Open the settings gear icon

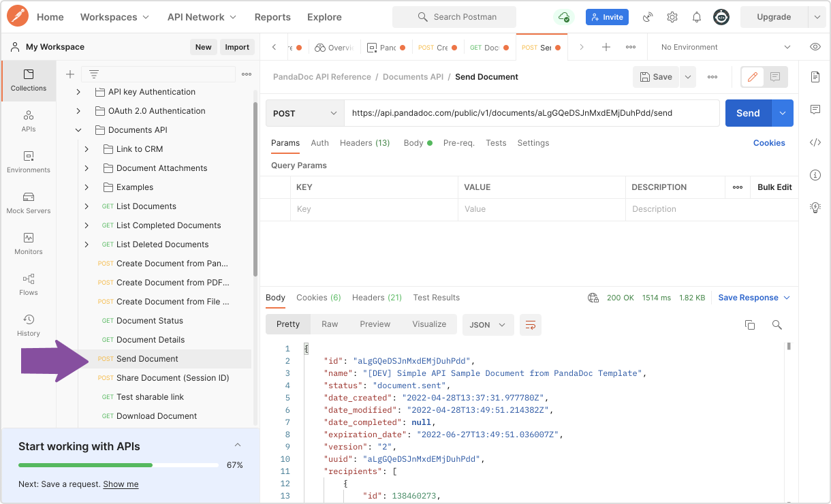672,17
